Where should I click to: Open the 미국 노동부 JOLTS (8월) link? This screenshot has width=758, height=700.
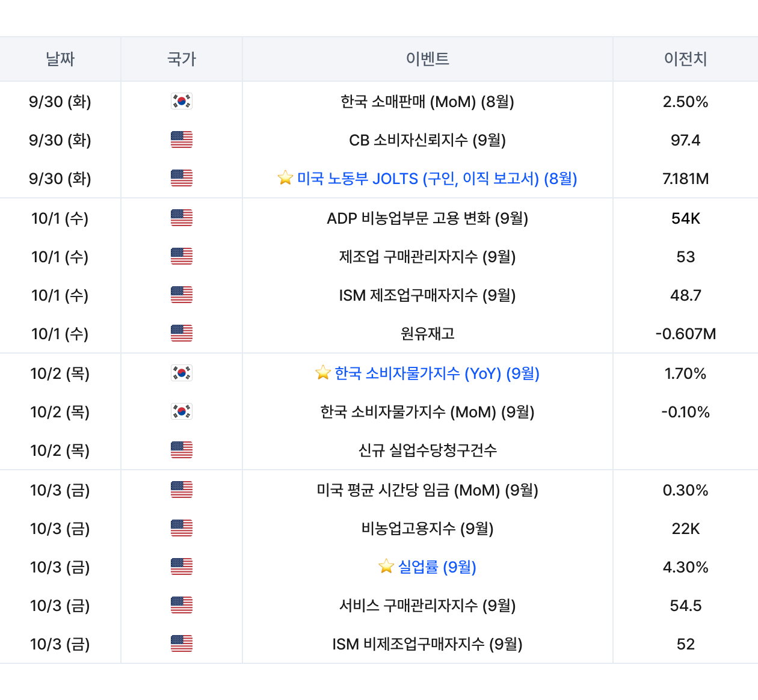[x=437, y=179]
